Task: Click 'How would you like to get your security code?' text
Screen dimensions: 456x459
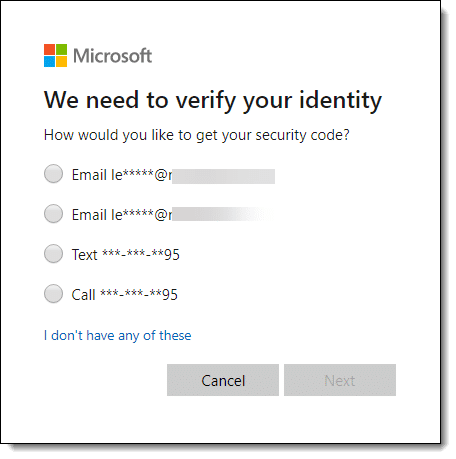Action: click(197, 135)
